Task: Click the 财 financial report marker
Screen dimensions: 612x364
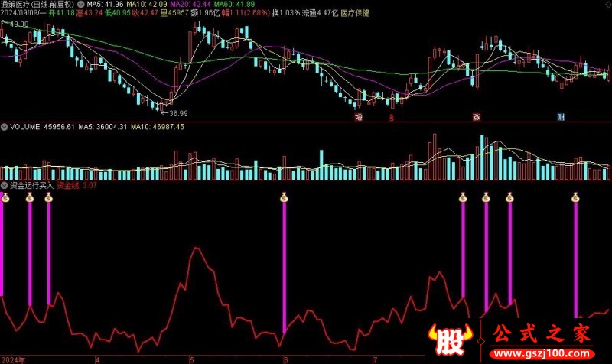Action: [x=561, y=117]
